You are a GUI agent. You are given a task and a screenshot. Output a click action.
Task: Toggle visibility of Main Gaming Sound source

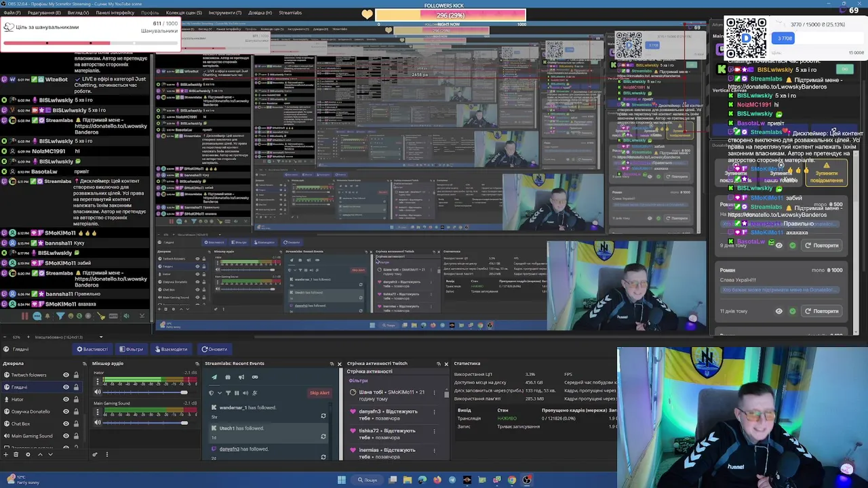[66, 436]
